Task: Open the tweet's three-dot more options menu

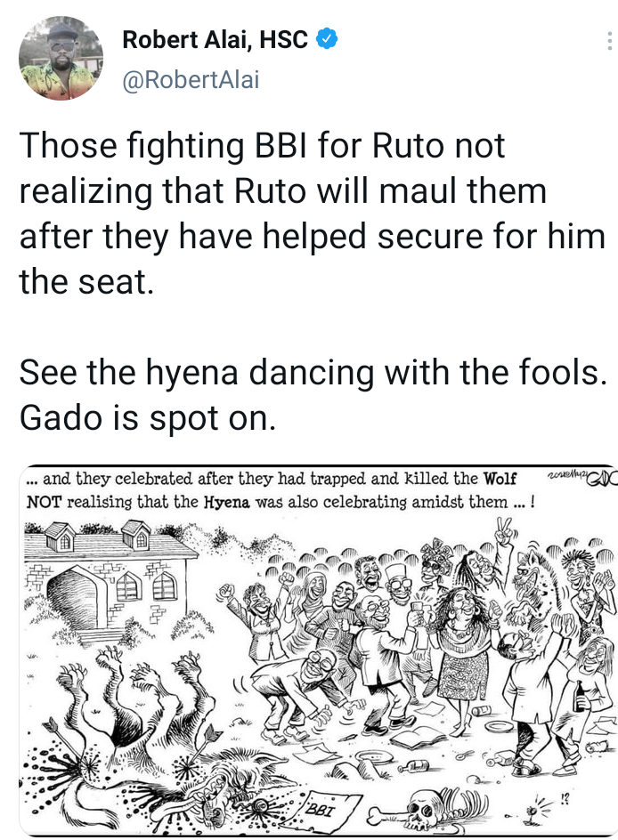Action: tap(609, 41)
